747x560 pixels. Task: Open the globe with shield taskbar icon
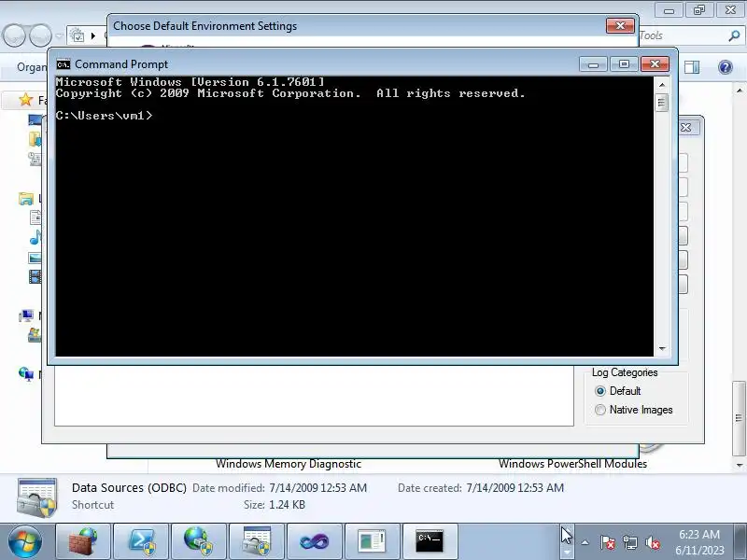point(199,541)
